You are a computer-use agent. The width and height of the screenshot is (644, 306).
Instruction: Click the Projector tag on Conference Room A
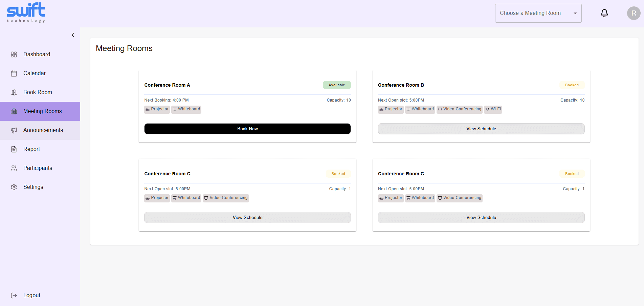point(157,109)
